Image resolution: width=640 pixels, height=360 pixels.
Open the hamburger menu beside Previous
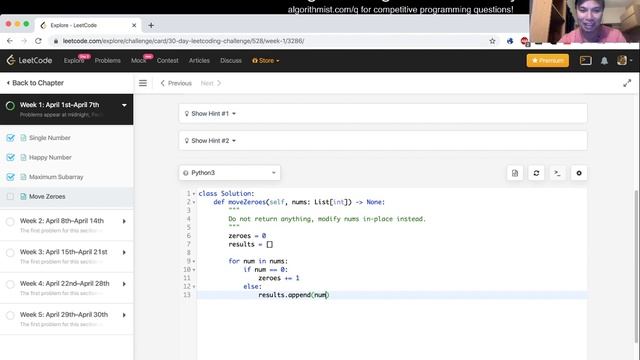pyautogui.click(x=142, y=83)
